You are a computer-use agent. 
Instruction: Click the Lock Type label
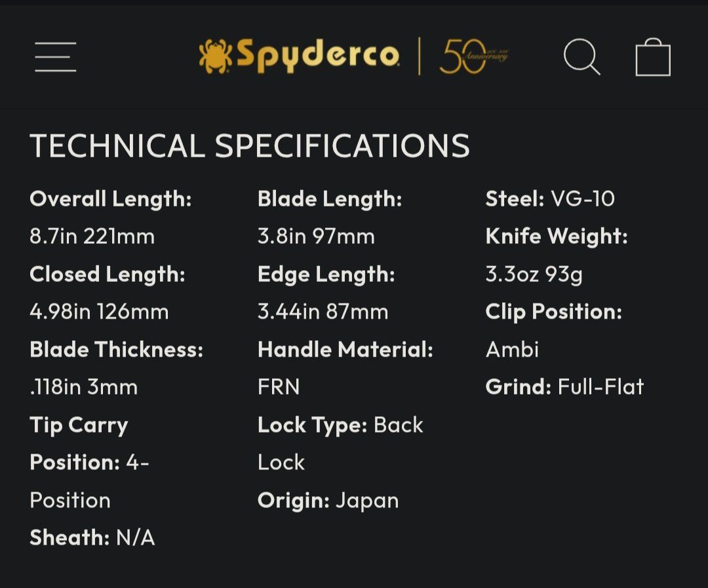[312, 425]
